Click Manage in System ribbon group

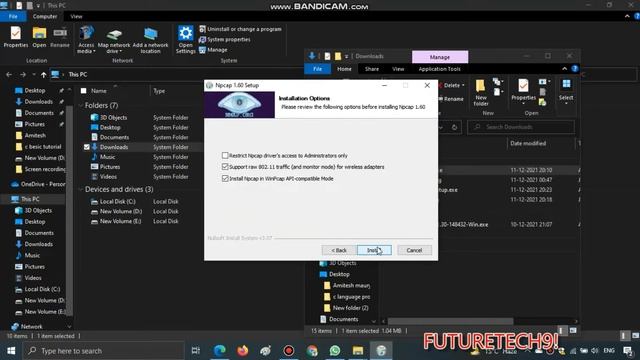click(213, 50)
